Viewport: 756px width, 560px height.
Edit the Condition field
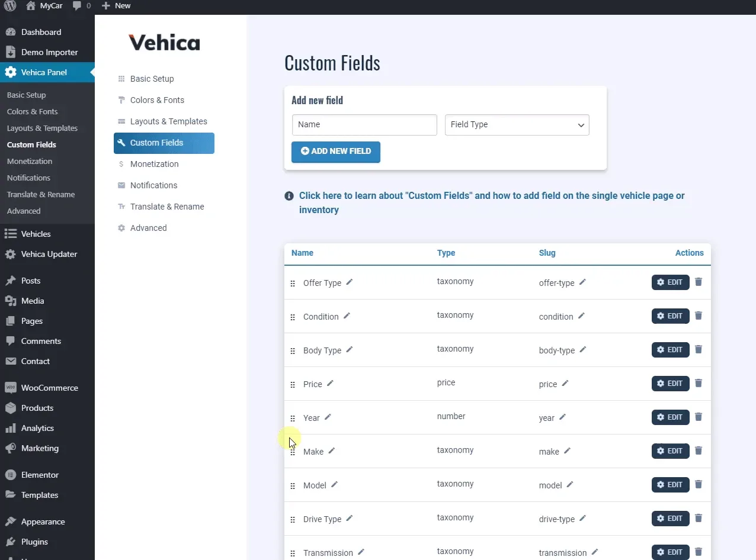click(x=671, y=316)
